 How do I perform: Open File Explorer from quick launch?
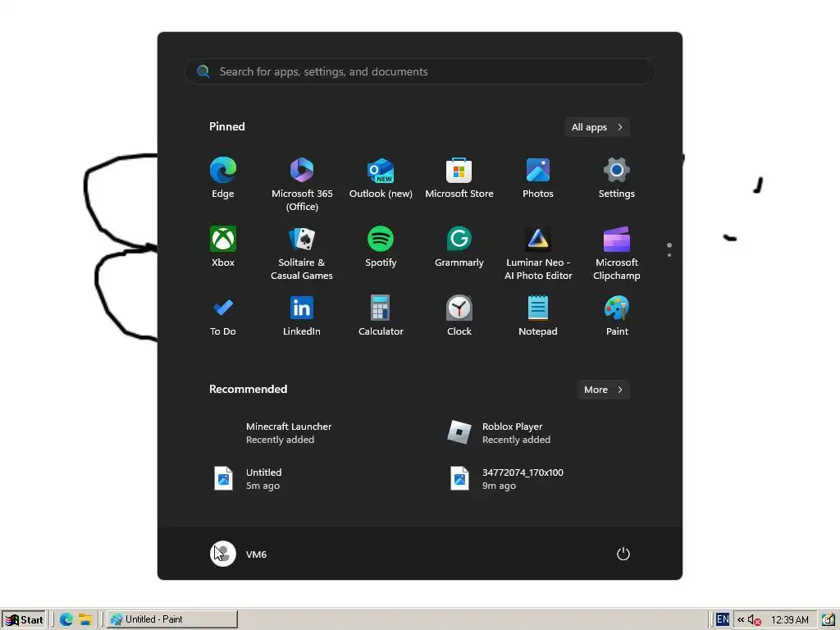point(85,619)
